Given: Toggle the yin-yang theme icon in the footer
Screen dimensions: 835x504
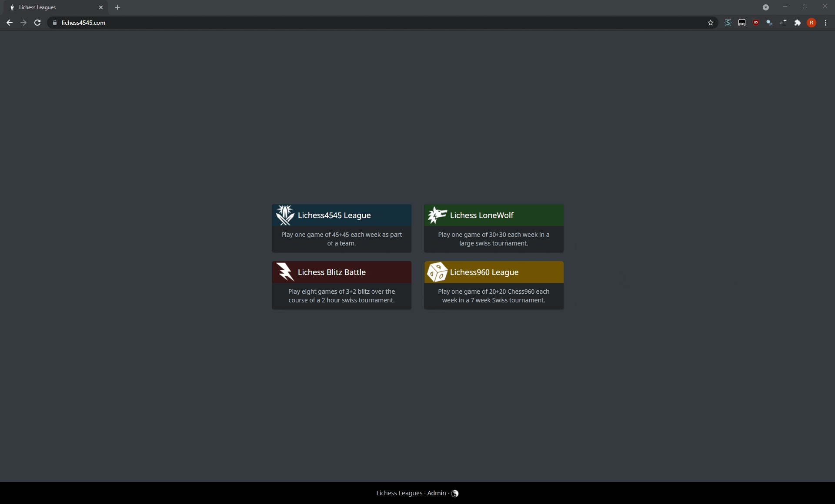Looking at the screenshot, I should click(x=455, y=494).
